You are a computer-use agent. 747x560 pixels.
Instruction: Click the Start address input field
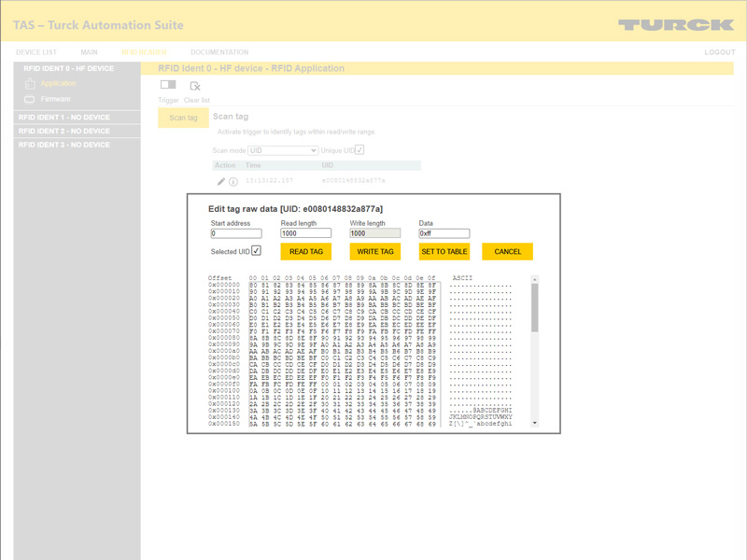click(x=236, y=233)
